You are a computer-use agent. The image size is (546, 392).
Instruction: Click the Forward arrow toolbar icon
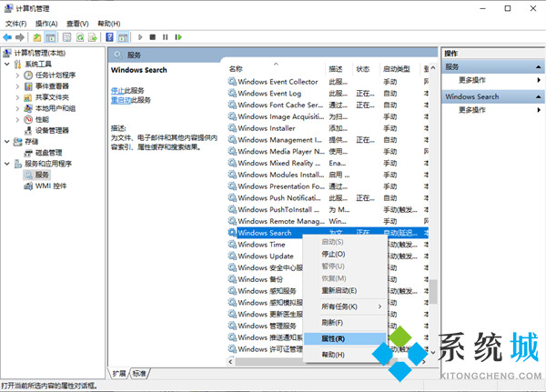(x=20, y=37)
